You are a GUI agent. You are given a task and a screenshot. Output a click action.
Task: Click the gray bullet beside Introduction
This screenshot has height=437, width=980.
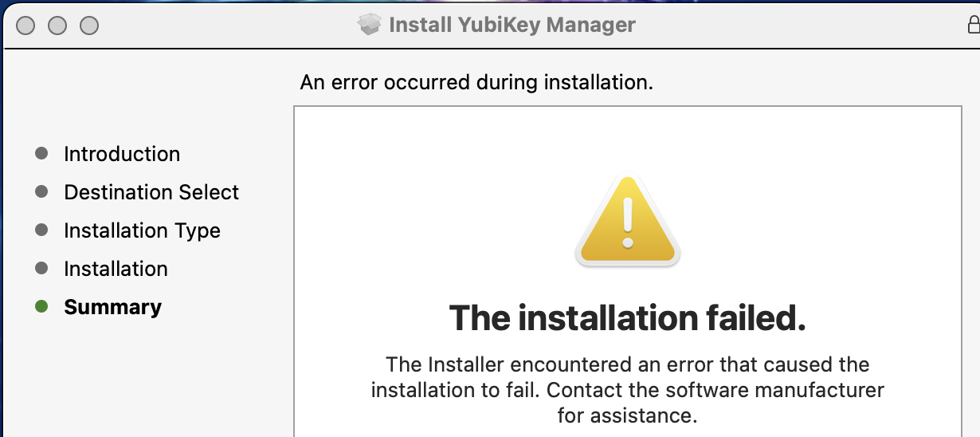42,154
